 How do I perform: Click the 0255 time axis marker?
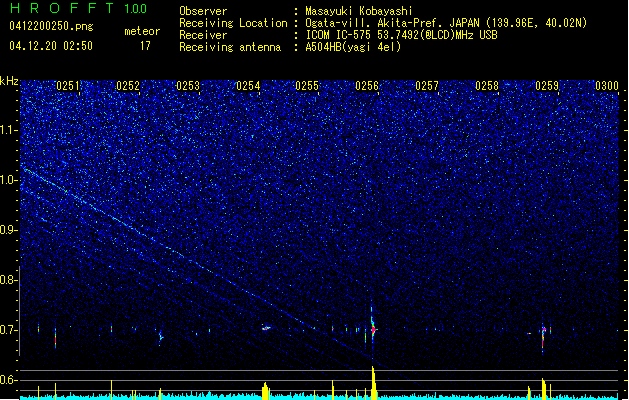[x=307, y=85]
